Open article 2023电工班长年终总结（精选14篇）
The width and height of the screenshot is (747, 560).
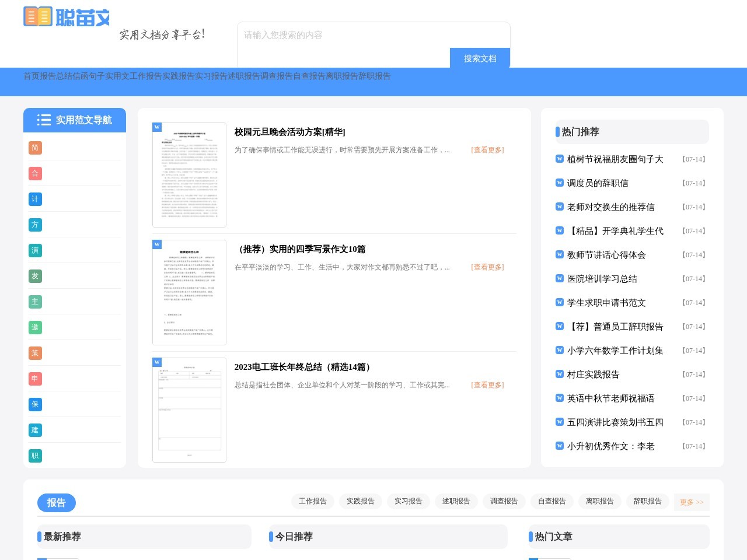[304, 367]
